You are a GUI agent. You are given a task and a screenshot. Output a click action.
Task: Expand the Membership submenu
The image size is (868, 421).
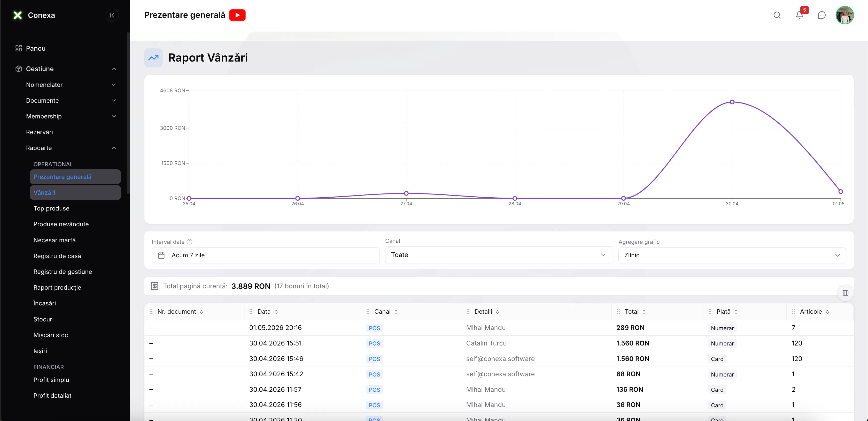click(x=114, y=116)
